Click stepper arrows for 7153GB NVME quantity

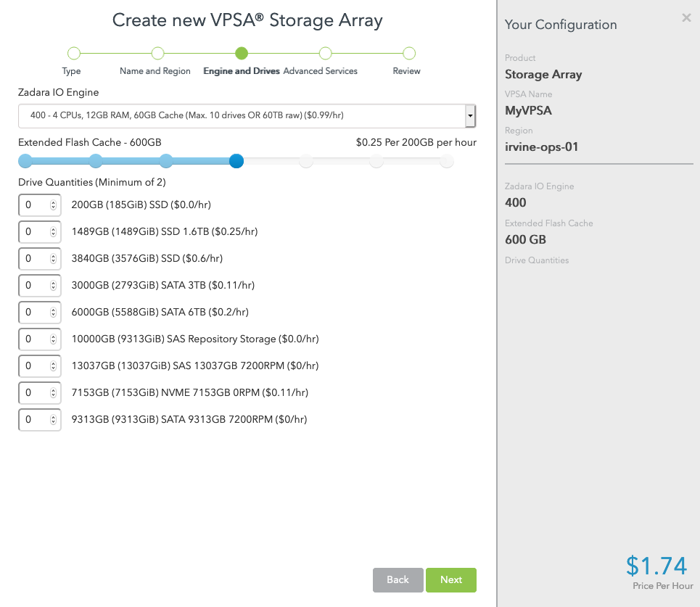click(x=53, y=392)
